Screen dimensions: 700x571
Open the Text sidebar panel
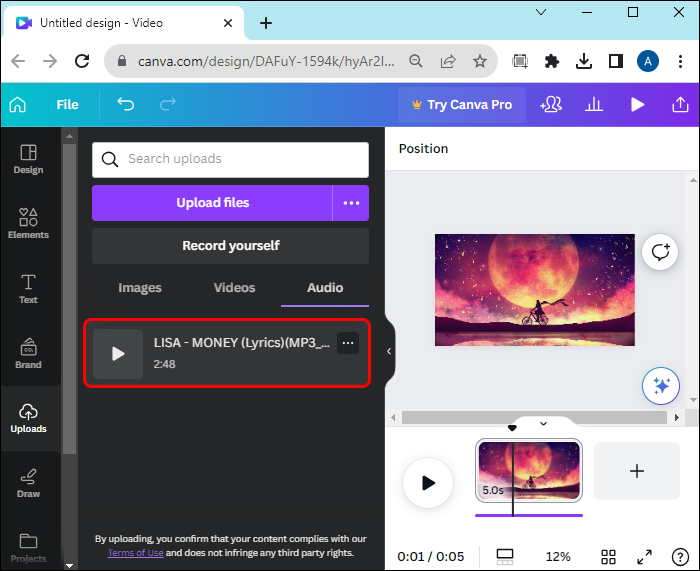[x=29, y=289]
